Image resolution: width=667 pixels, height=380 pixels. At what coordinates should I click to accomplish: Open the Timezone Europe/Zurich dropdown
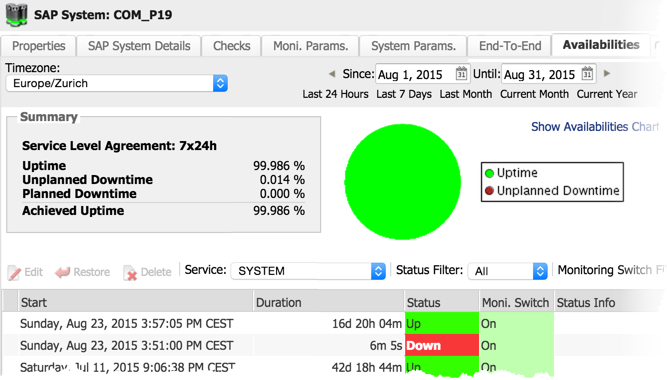coord(117,83)
